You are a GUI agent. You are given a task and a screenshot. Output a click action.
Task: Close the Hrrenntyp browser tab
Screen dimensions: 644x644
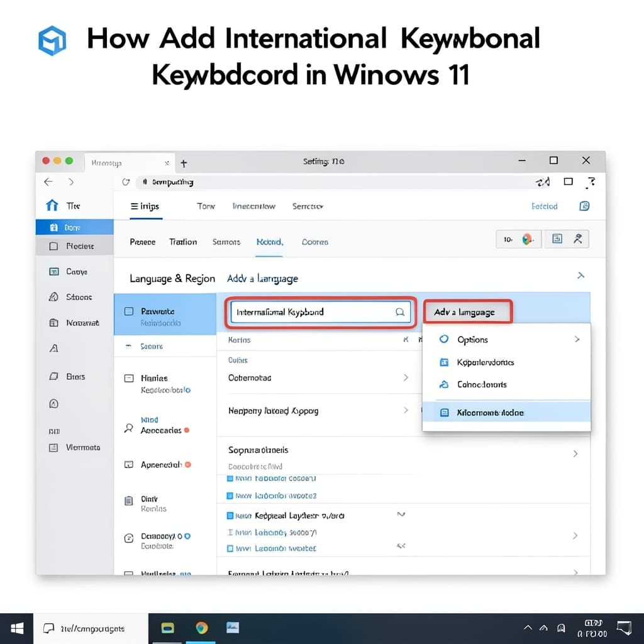pyautogui.click(x=167, y=164)
